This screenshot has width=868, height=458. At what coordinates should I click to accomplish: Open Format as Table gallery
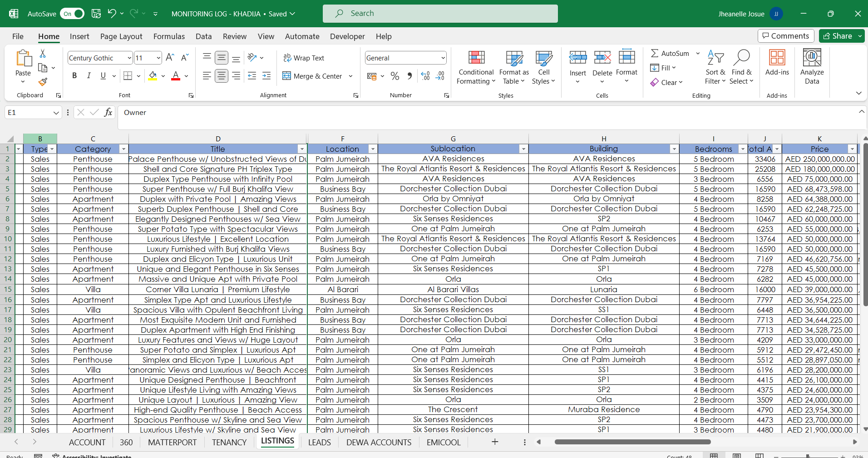[514, 67]
